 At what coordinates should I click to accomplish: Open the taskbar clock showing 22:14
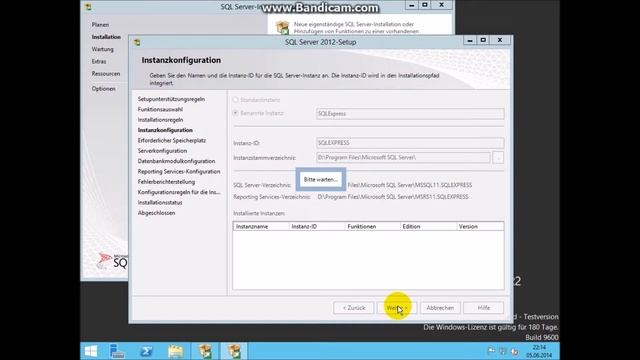(539, 351)
